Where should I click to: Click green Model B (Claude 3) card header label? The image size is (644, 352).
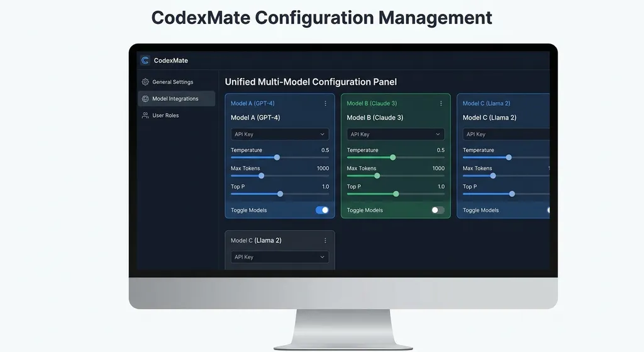pos(372,104)
